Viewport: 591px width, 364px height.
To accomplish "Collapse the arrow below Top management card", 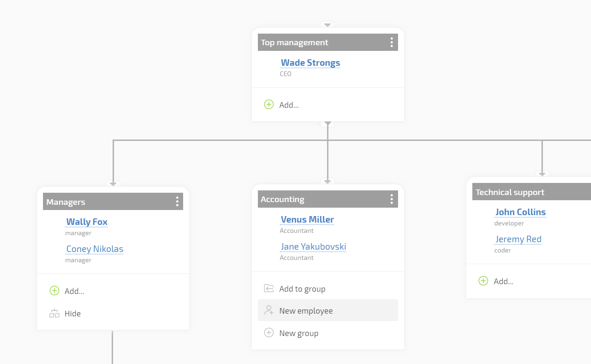I will pos(328,124).
